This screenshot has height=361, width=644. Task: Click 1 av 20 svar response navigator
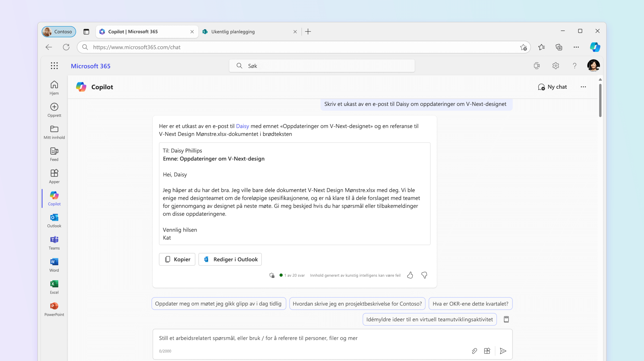pos(292,275)
